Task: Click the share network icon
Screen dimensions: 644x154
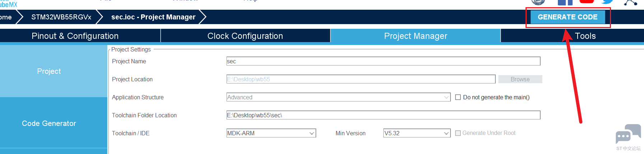Action: tap(630, 3)
